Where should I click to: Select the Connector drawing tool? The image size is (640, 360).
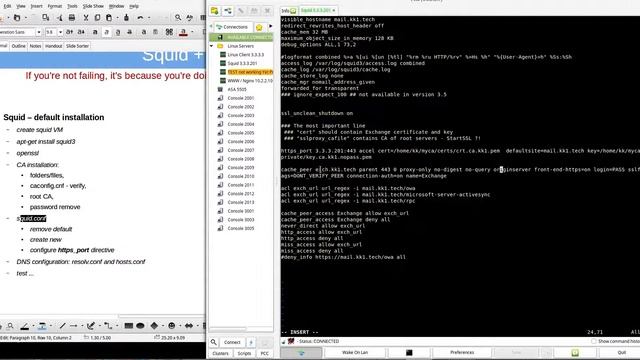107,326
